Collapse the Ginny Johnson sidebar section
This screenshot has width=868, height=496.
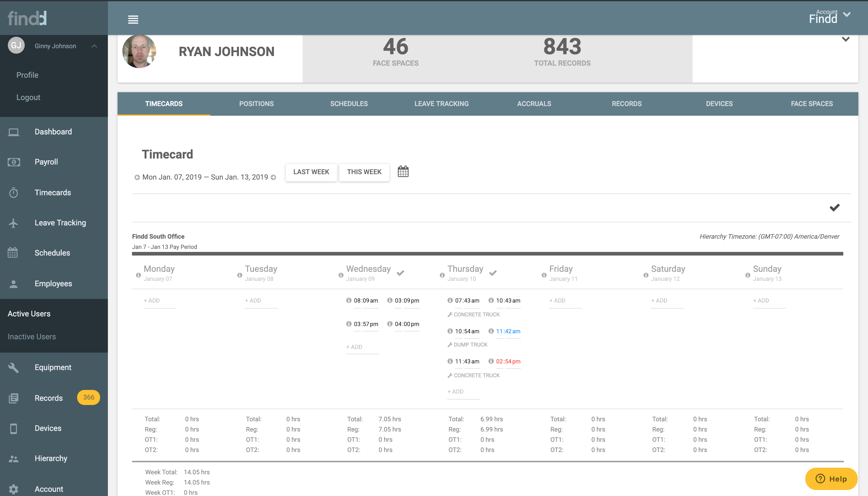click(95, 46)
